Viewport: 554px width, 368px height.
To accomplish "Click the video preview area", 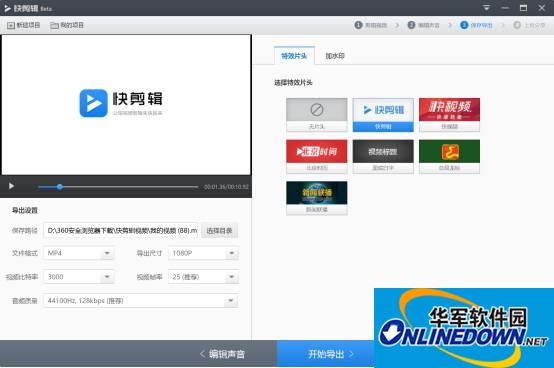I will [126, 105].
